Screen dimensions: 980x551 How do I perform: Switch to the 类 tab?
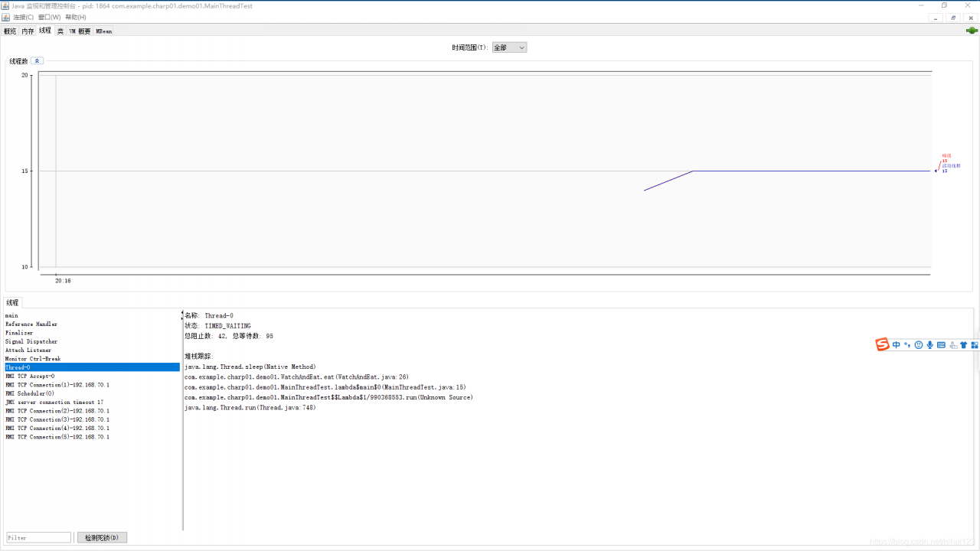[60, 31]
